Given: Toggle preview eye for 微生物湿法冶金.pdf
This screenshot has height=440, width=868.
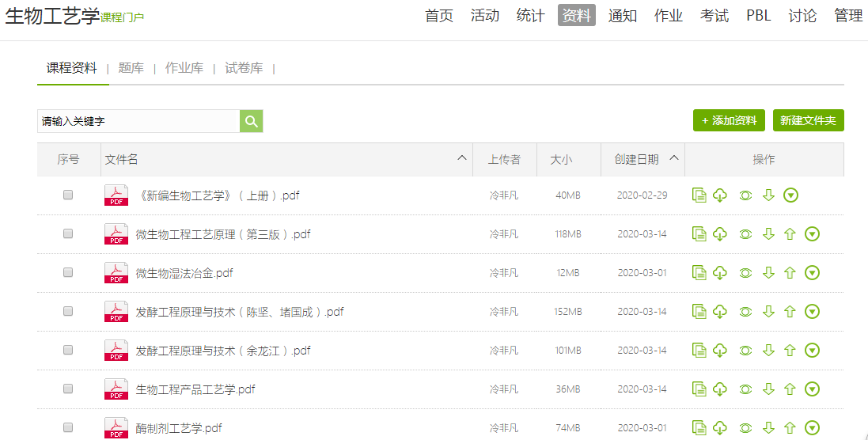Looking at the screenshot, I should click(745, 273).
